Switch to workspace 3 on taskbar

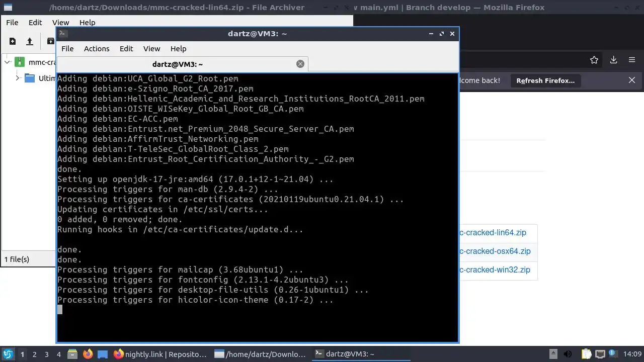pyautogui.click(x=46, y=354)
